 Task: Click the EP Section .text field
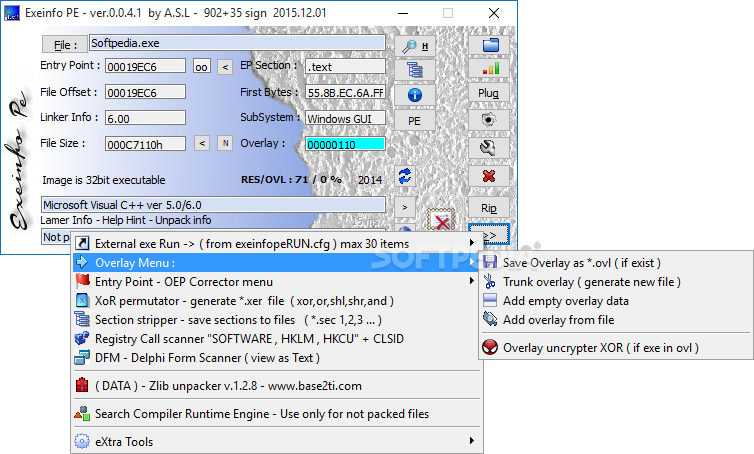pos(345,66)
